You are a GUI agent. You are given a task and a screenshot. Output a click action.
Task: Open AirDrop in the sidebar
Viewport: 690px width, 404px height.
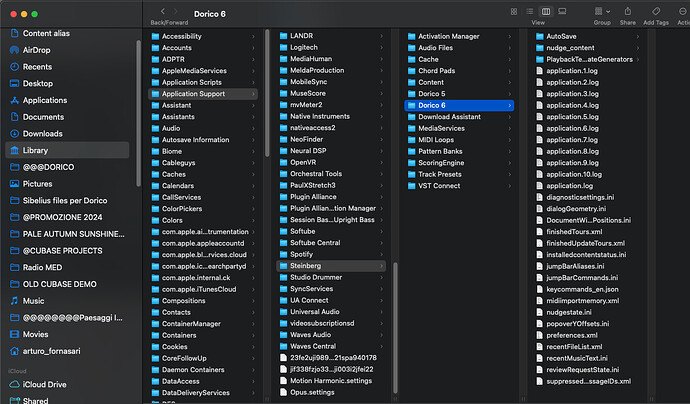(x=36, y=50)
